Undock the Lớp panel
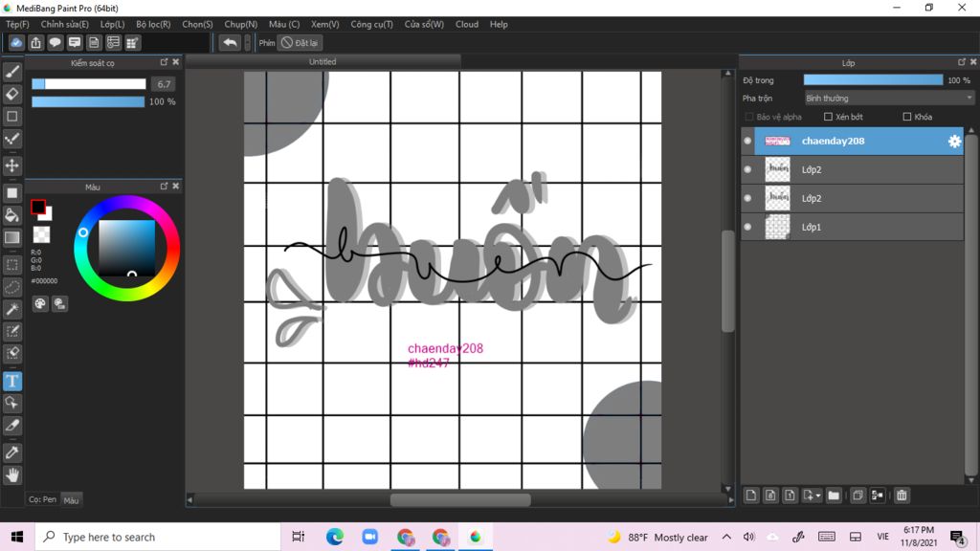980x551 pixels. pos(961,62)
